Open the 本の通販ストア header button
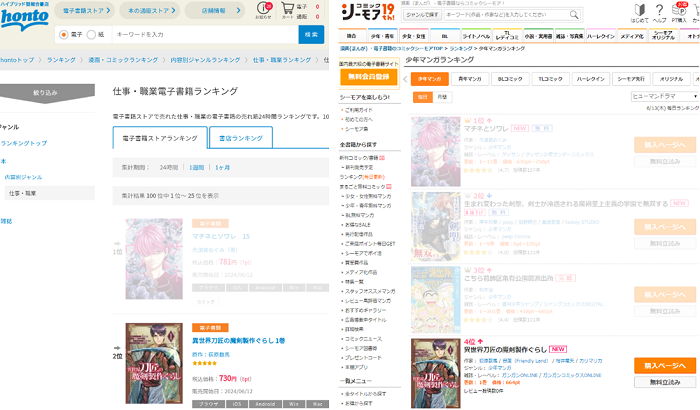Image resolution: width=700 pixels, height=410 pixels. click(150, 10)
